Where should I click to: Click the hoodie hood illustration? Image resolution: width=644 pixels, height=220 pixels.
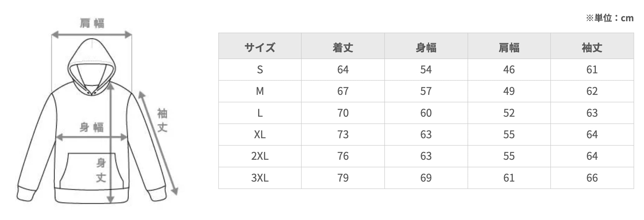pyautogui.click(x=91, y=64)
